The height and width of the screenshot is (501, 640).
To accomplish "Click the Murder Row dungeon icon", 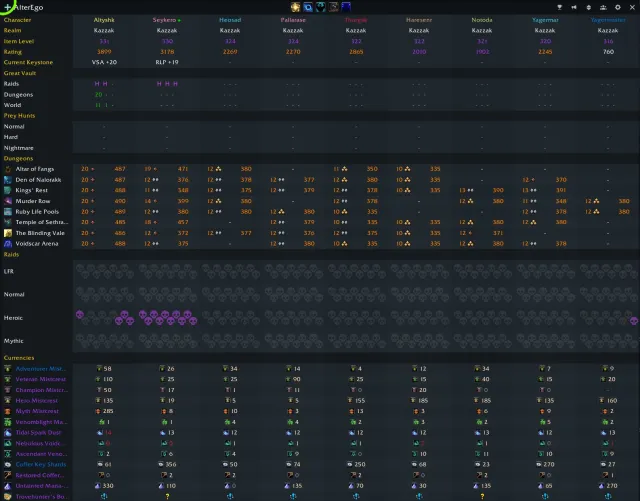I will coord(8,201).
